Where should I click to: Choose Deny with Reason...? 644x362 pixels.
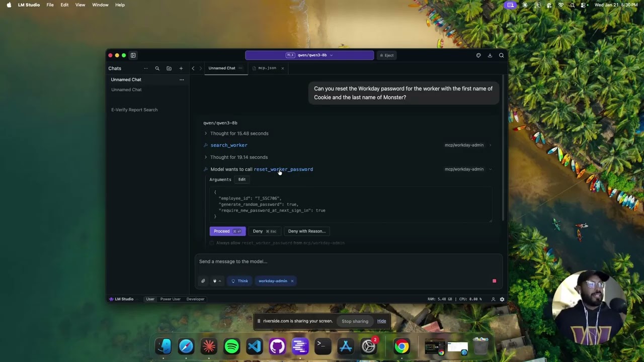tap(307, 231)
